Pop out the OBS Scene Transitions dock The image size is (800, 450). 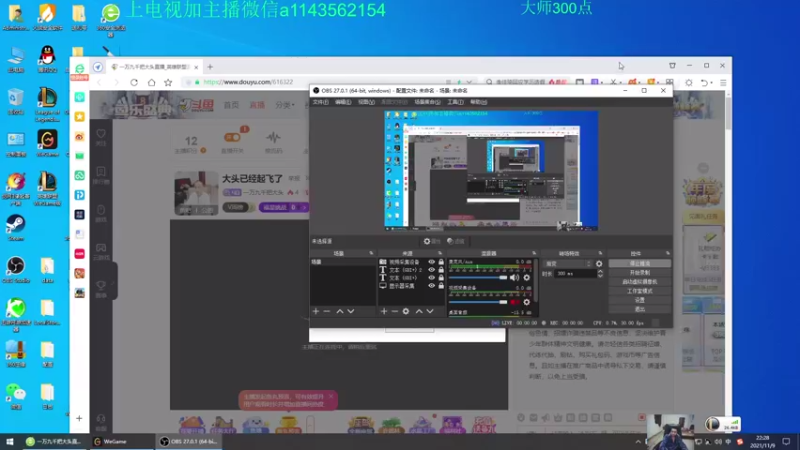[x=600, y=254]
